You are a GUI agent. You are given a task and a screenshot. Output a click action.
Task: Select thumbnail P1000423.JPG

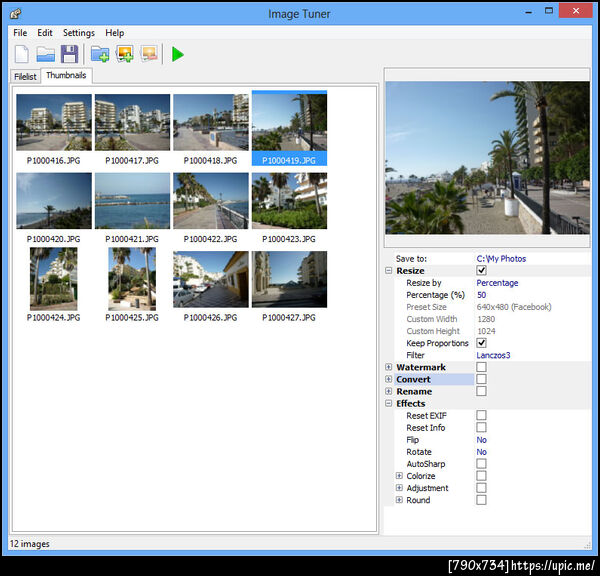[289, 208]
